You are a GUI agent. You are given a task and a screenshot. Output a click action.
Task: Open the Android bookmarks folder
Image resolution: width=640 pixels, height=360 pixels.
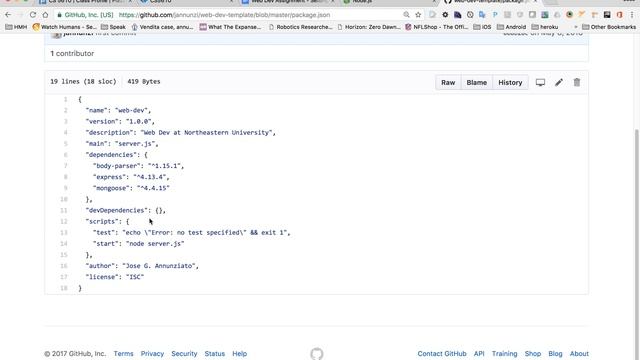coord(511,27)
